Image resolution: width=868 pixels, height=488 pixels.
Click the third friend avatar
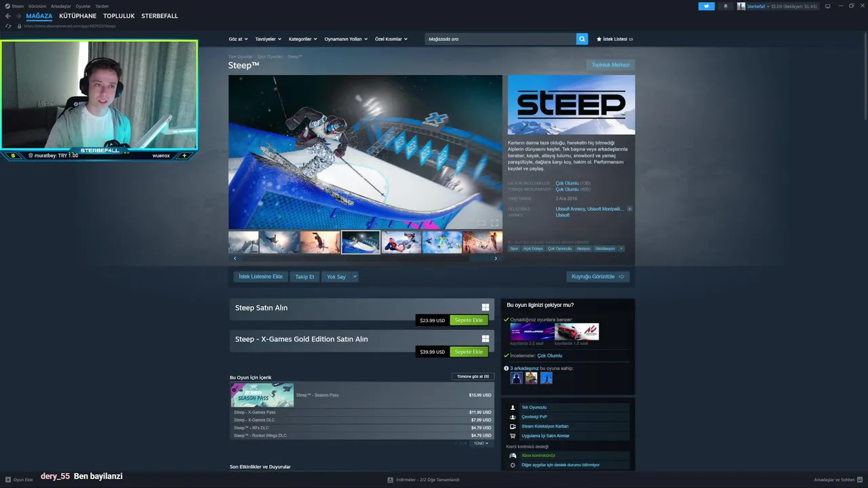click(x=547, y=378)
